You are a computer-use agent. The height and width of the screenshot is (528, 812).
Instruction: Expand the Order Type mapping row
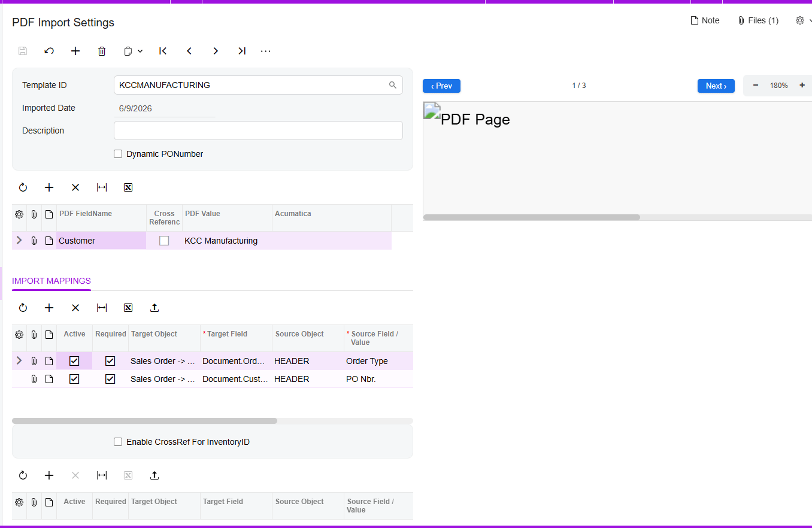click(19, 360)
